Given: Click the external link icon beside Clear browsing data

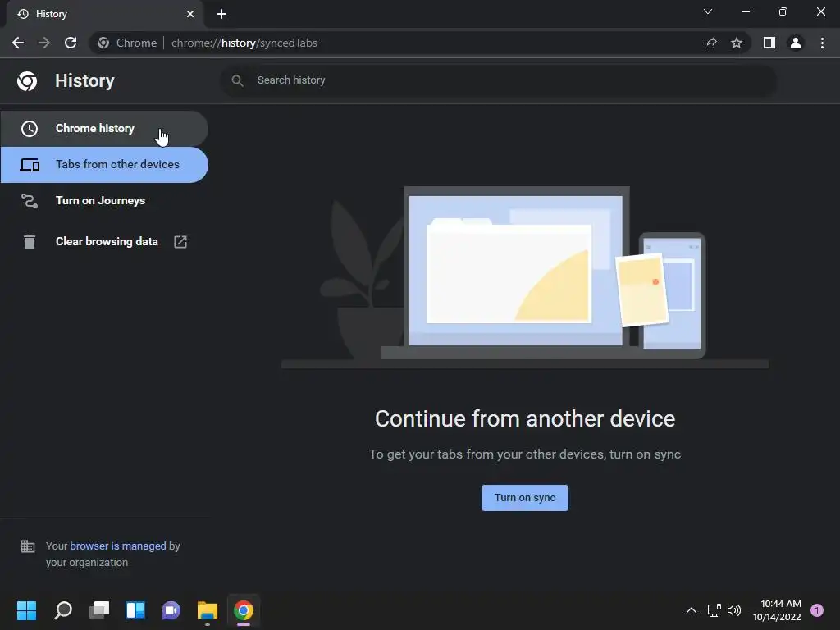Looking at the screenshot, I should (180, 242).
